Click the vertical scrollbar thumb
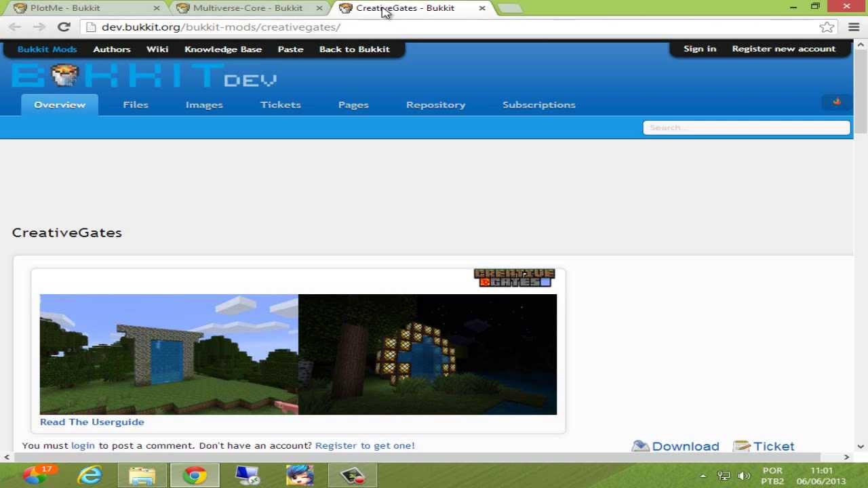Screen dimensions: 868x488 pyautogui.click(x=861, y=91)
